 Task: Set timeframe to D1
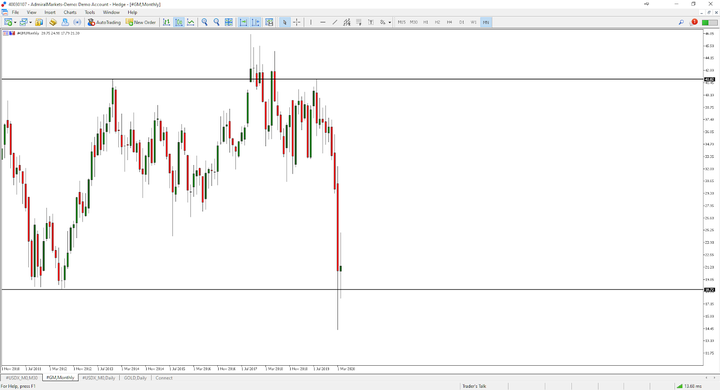pos(461,22)
